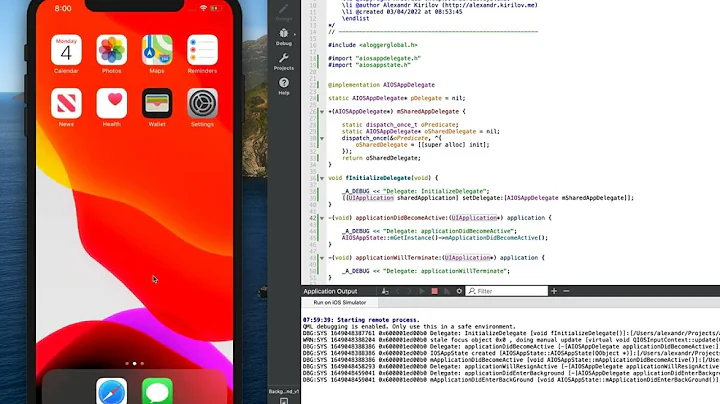Click the 'mApplicationDidBecomeActive()' code line
The height and width of the screenshot is (404, 720).
tap(445, 238)
